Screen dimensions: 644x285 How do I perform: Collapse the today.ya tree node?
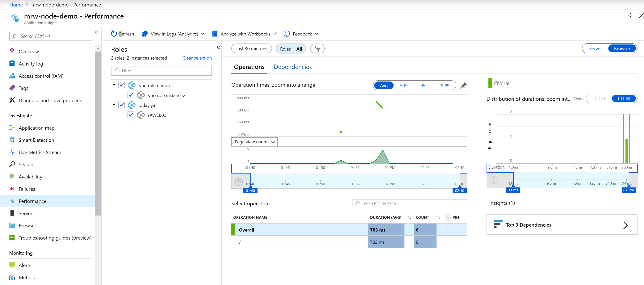coord(114,105)
